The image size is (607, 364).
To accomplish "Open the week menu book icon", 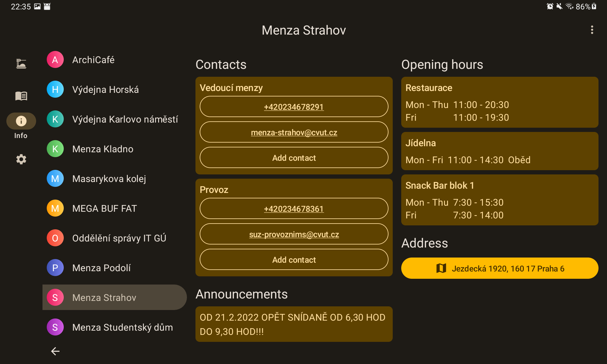I will click(x=21, y=96).
